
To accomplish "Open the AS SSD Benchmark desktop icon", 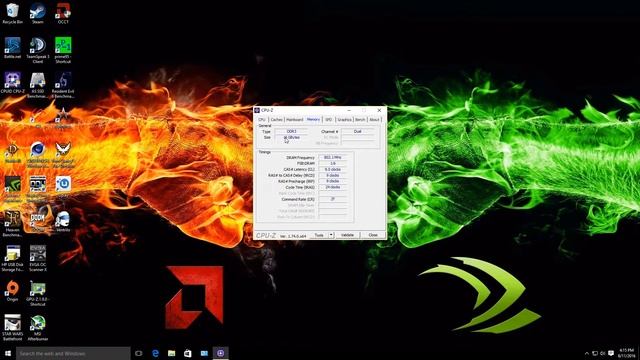I will 38,85.
